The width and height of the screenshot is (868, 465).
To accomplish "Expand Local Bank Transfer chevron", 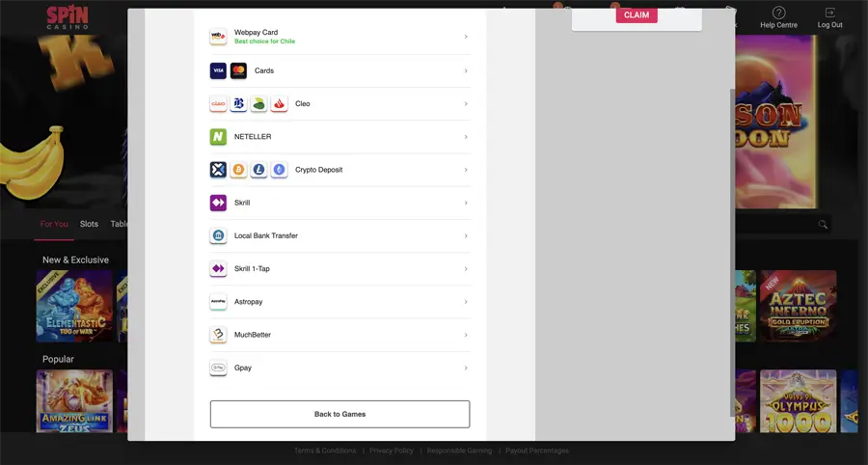I will pos(466,235).
